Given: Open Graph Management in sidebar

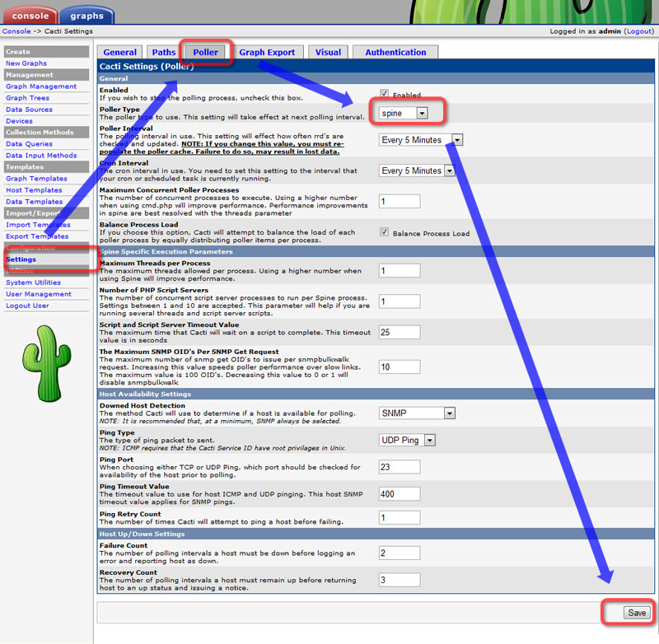Looking at the screenshot, I should [x=41, y=86].
